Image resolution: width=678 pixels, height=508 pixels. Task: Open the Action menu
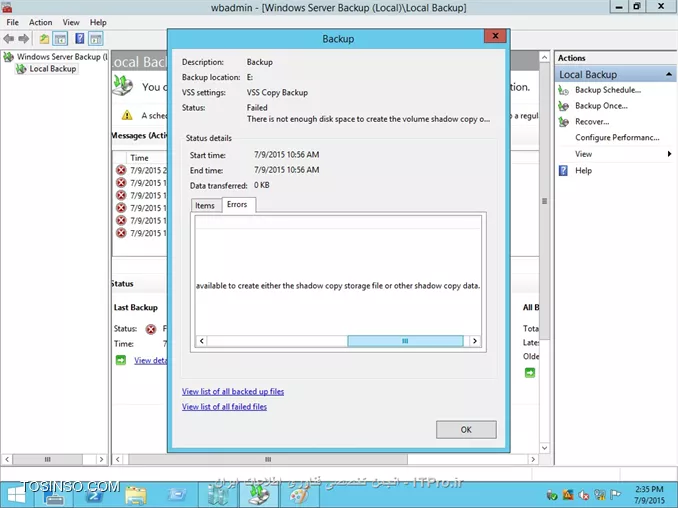pos(40,22)
